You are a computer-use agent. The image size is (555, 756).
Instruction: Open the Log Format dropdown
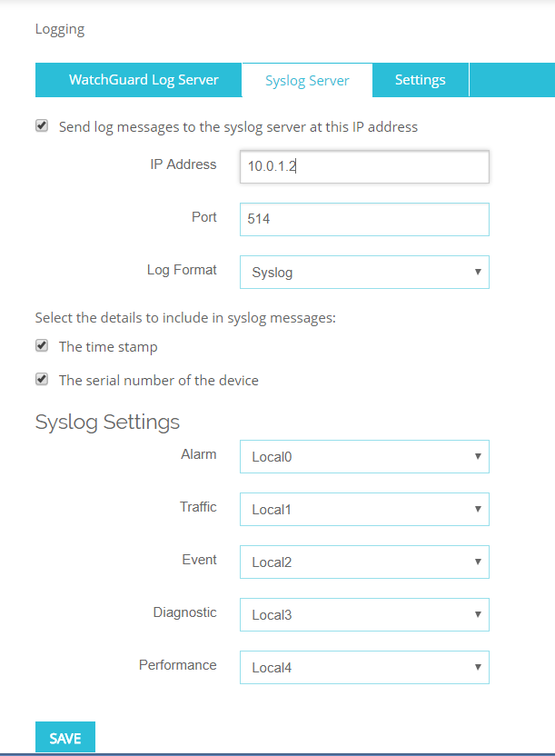pos(363,272)
